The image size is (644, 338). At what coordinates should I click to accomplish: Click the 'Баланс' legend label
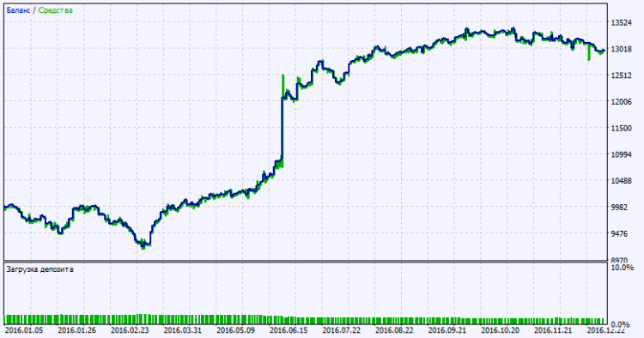(x=18, y=10)
